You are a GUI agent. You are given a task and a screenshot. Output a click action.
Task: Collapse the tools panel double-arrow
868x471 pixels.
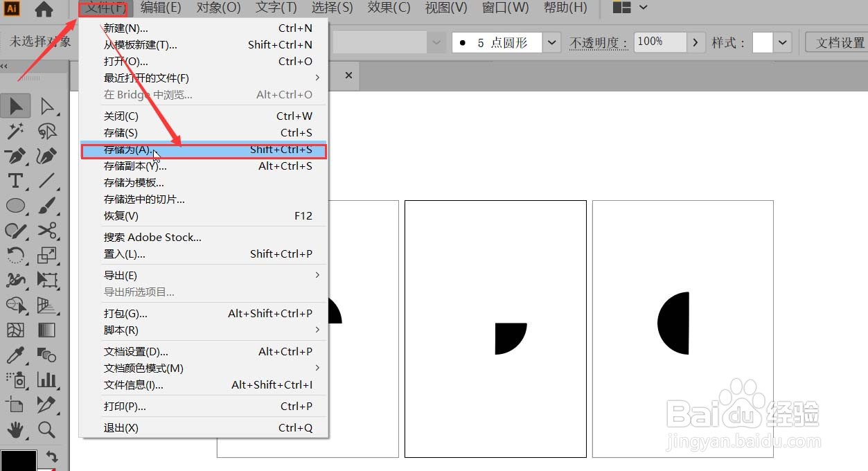(x=4, y=66)
